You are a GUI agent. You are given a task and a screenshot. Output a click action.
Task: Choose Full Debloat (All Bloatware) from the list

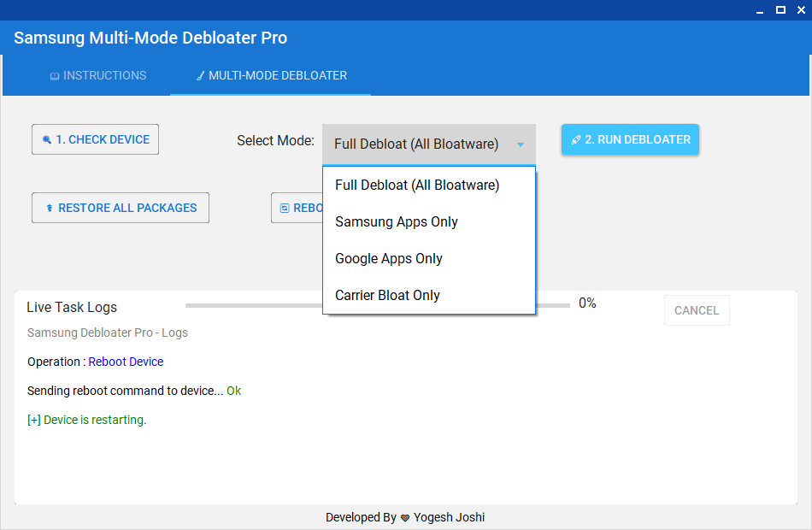click(x=417, y=185)
